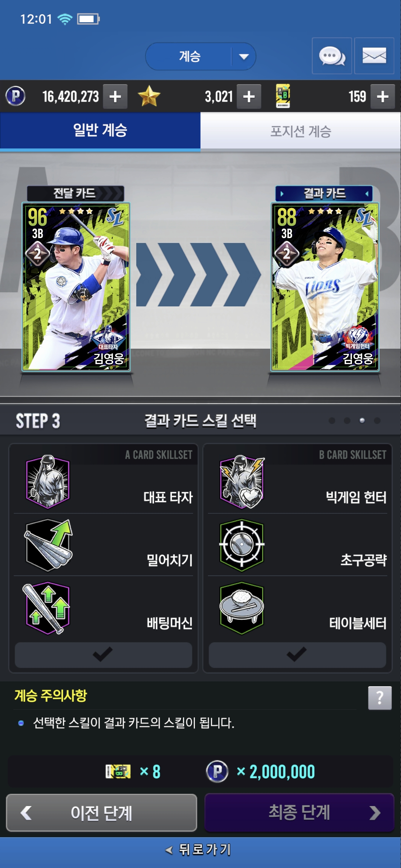Open the mailbox envelope icon

(x=374, y=56)
